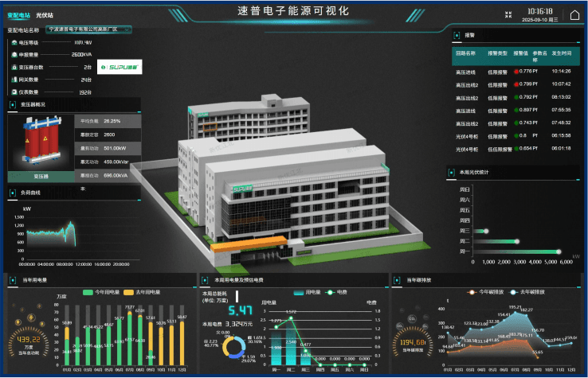Toggle the 去年碳排放 legend
Screen dimensions: 588x378
point(527,292)
